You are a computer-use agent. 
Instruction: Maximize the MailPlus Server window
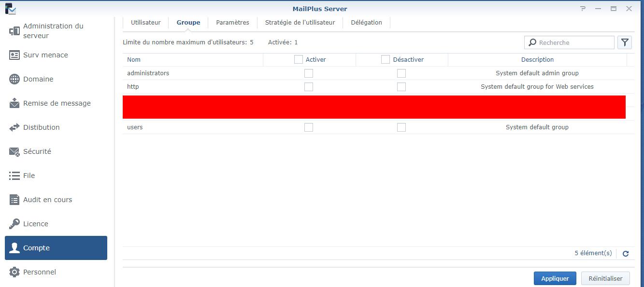pyautogui.click(x=614, y=9)
